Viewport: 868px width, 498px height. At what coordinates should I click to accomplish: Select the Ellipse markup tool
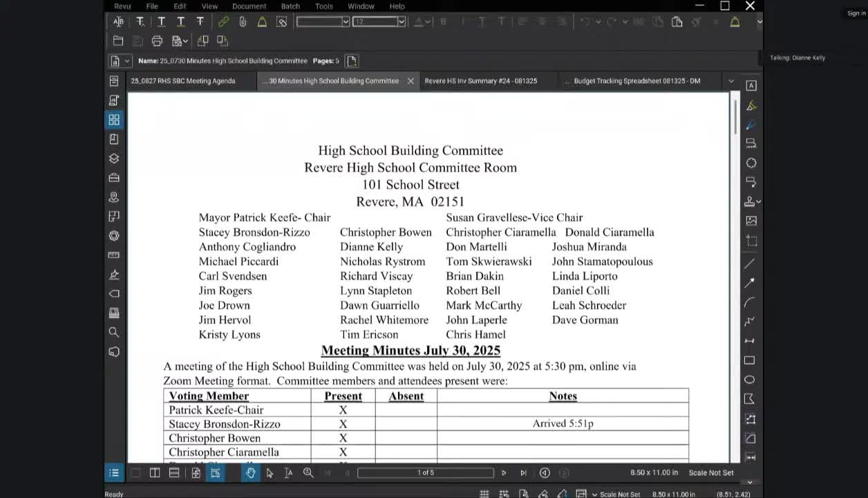point(750,380)
